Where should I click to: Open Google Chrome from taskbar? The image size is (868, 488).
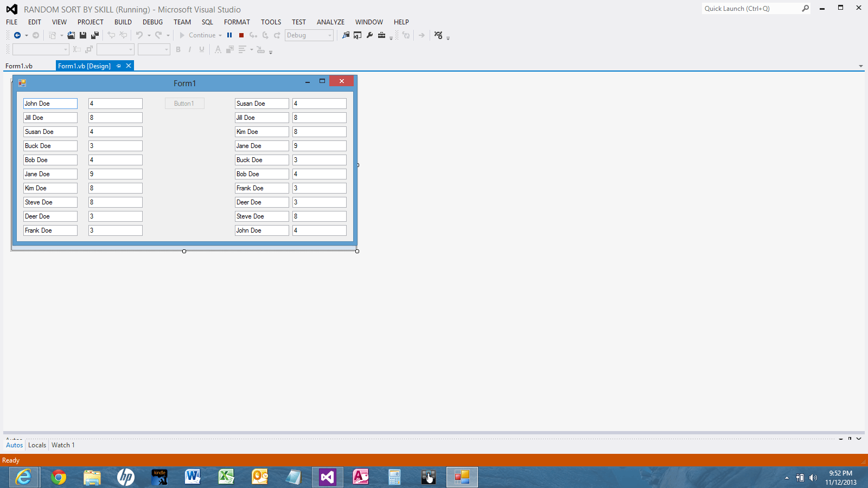[x=59, y=477]
